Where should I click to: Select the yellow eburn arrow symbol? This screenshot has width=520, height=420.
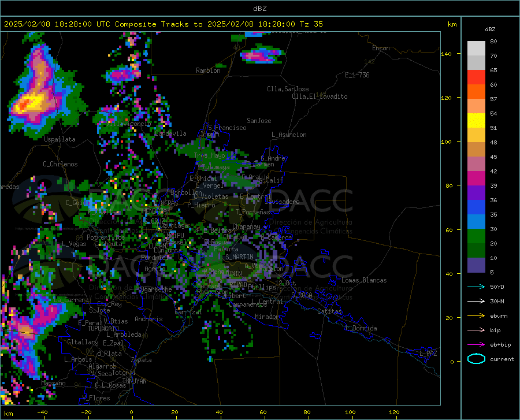[476, 315]
